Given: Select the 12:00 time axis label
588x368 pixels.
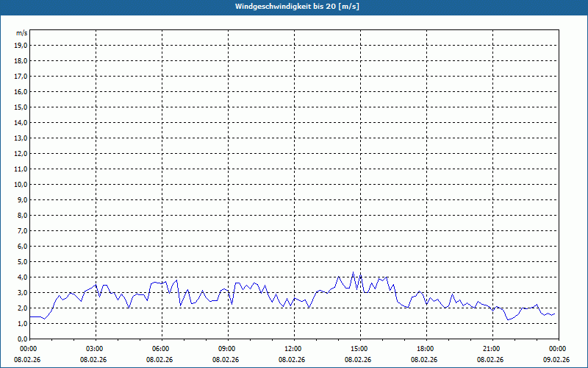Looking at the screenshot, I should (293, 349).
